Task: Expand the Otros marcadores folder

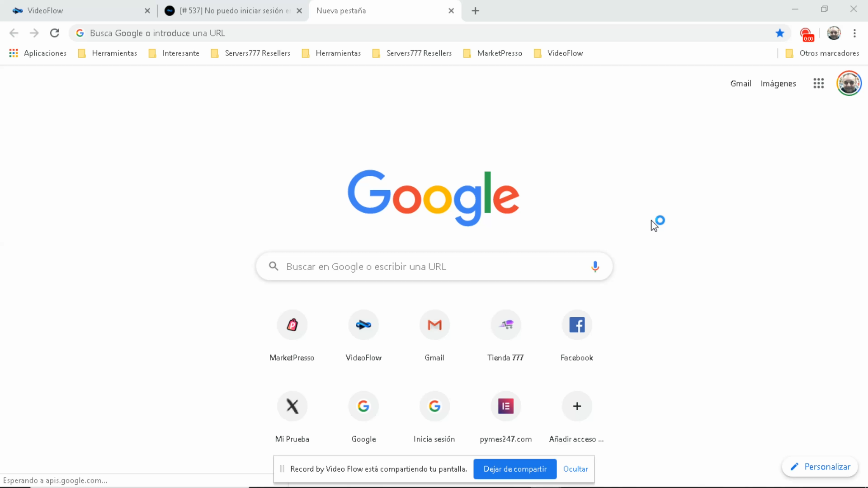Action: click(x=822, y=53)
